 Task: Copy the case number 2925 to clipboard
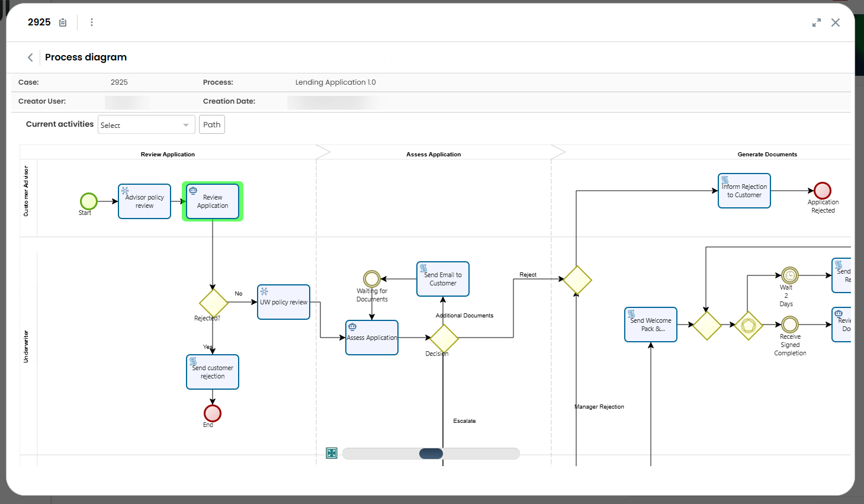pyautogui.click(x=63, y=22)
